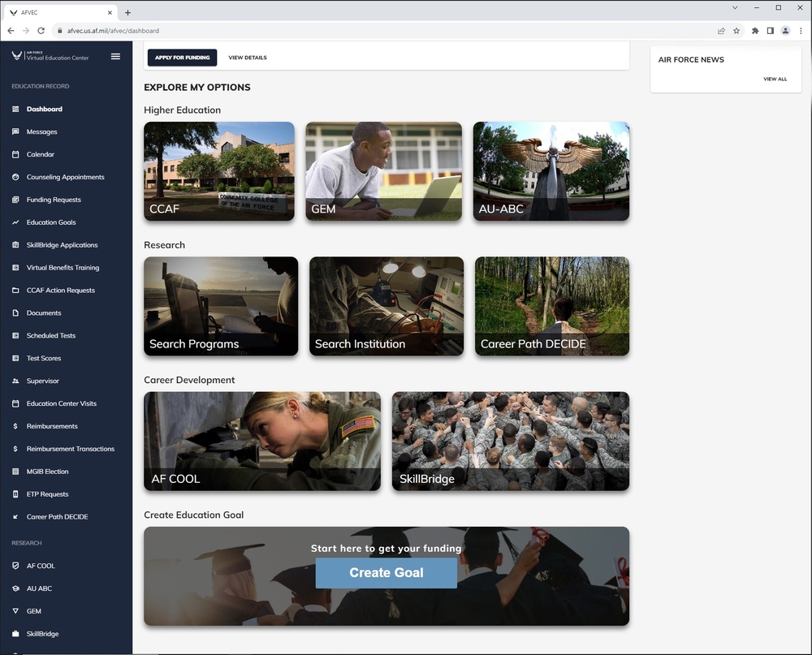This screenshot has height=655, width=812.
Task: Click the ETP Requests icon
Action: pos(15,494)
